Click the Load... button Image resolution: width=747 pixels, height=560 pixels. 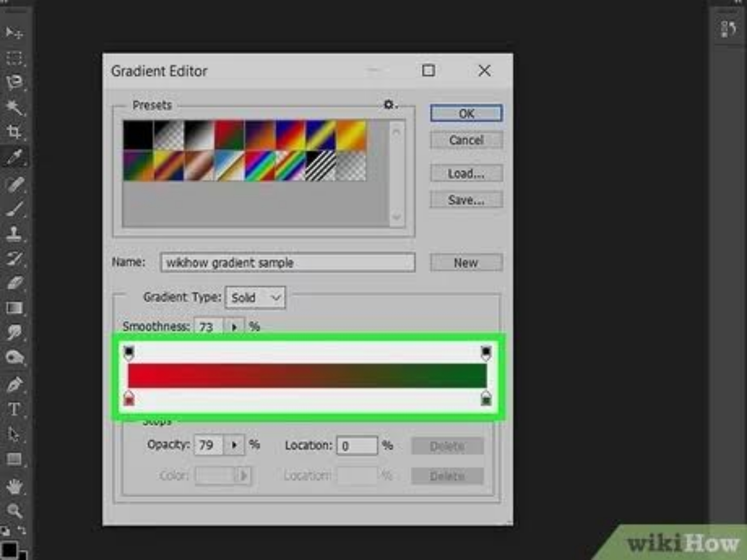tap(466, 173)
